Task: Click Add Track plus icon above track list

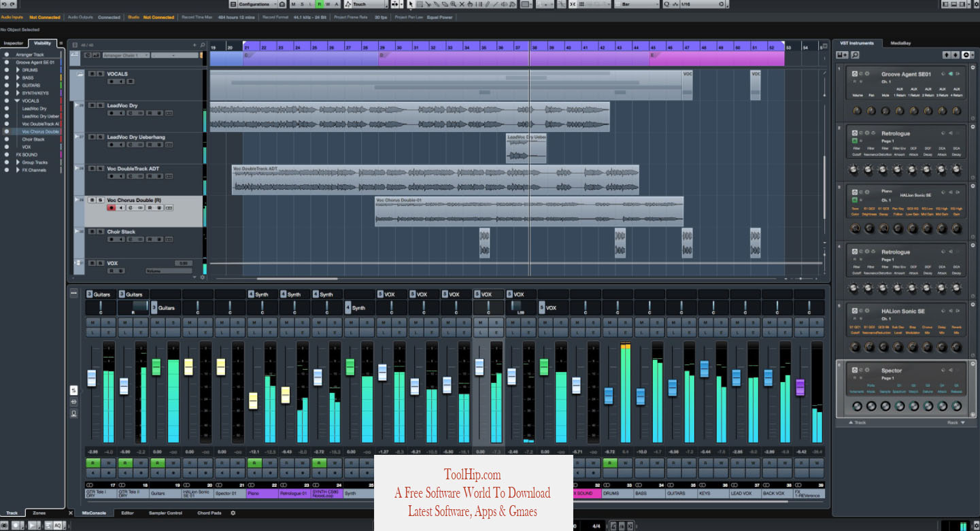Action: click(195, 45)
